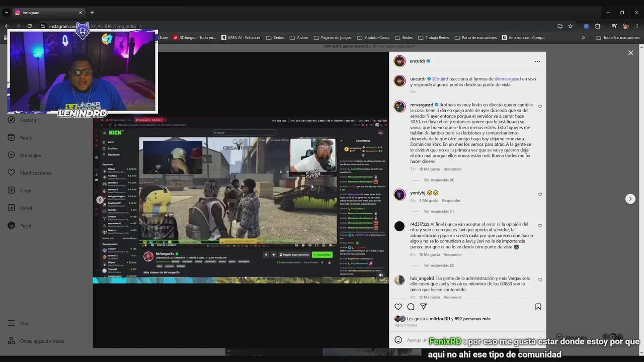Open uncutdr profile picture in header

pyautogui.click(x=399, y=61)
